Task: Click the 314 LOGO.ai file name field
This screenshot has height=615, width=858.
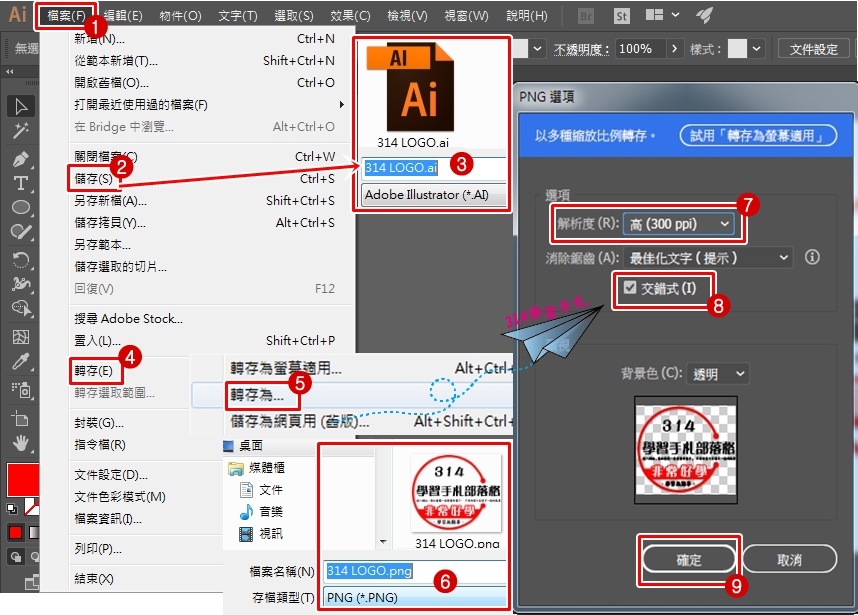Action: pyautogui.click(x=433, y=168)
